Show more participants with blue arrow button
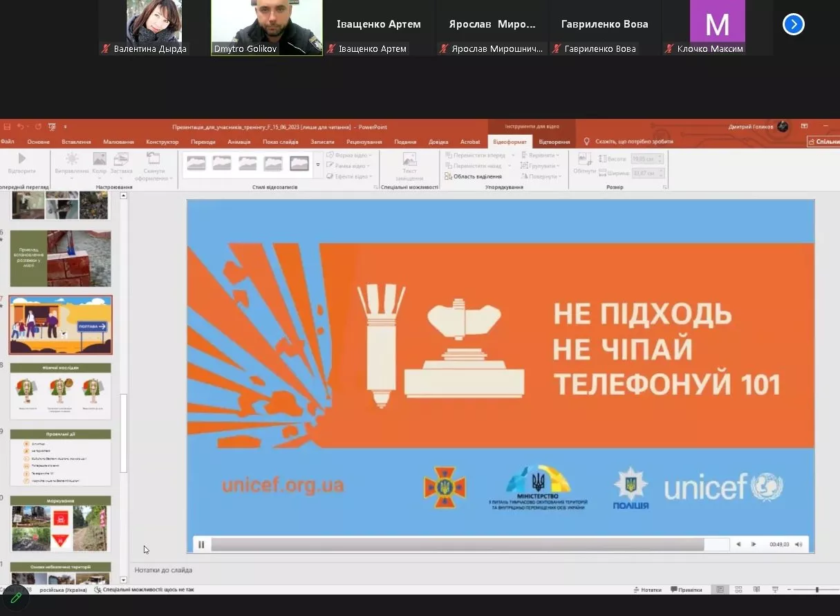Image resolution: width=840 pixels, height=616 pixels. pos(793,25)
